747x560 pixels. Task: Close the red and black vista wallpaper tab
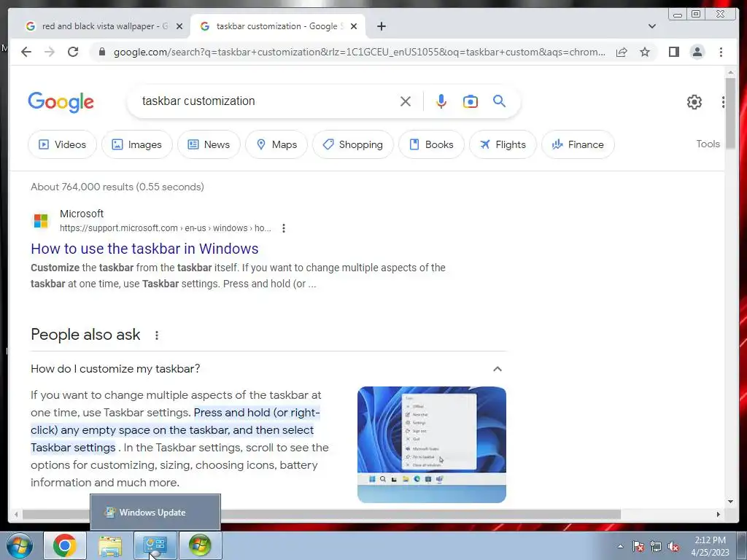(x=179, y=26)
